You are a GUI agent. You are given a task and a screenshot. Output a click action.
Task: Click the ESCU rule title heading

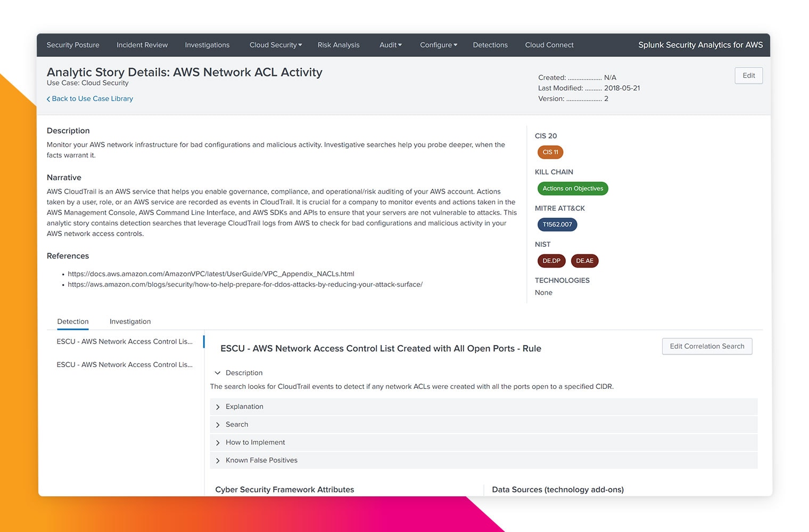pyautogui.click(x=381, y=348)
